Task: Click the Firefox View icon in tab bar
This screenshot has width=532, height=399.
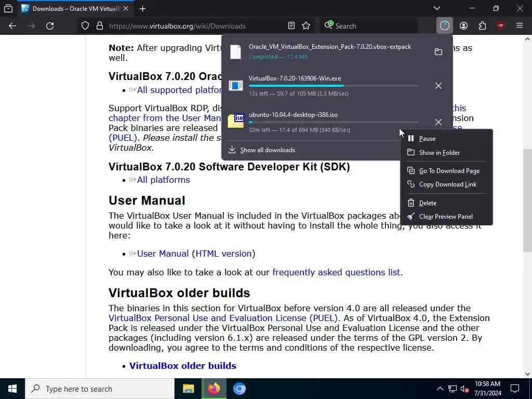Action: 8,9
